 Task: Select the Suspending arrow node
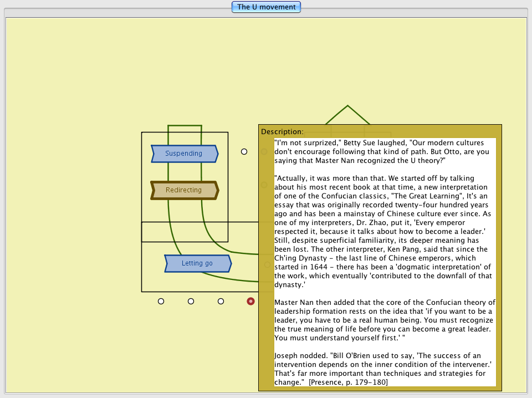pyautogui.click(x=184, y=154)
